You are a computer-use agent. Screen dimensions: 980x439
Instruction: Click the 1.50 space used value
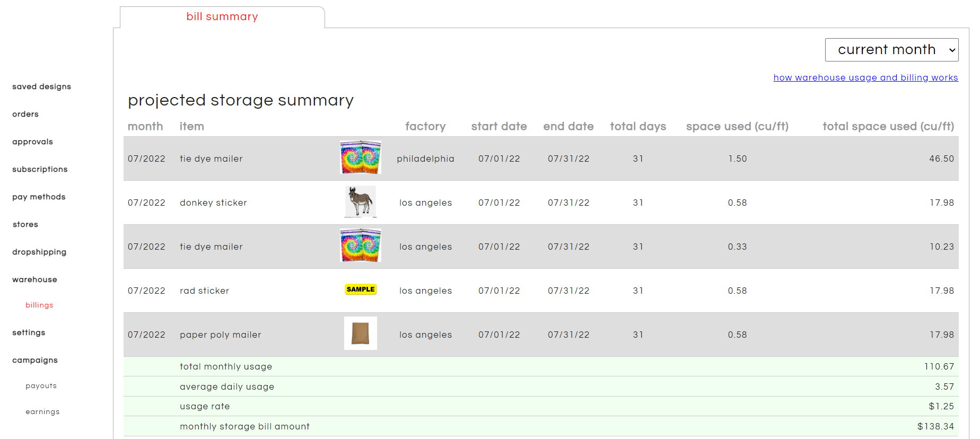(737, 159)
